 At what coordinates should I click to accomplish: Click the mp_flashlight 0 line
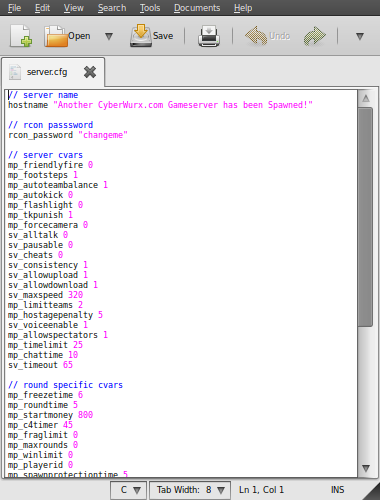45,205
